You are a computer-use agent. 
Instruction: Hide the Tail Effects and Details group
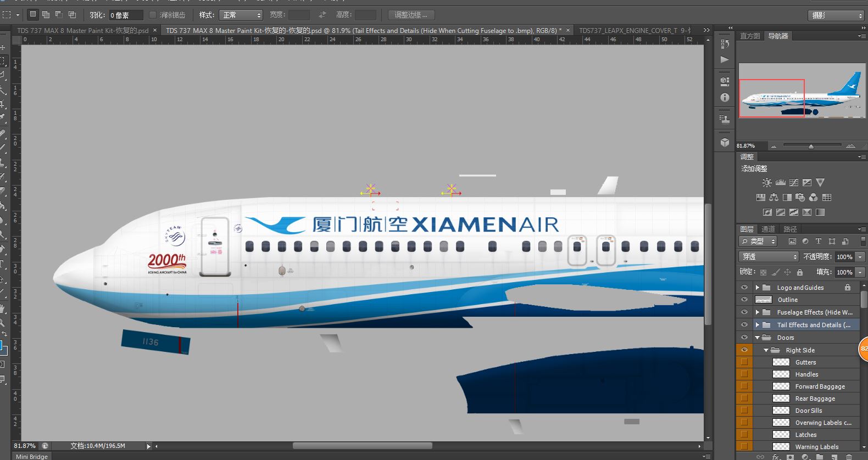(744, 325)
